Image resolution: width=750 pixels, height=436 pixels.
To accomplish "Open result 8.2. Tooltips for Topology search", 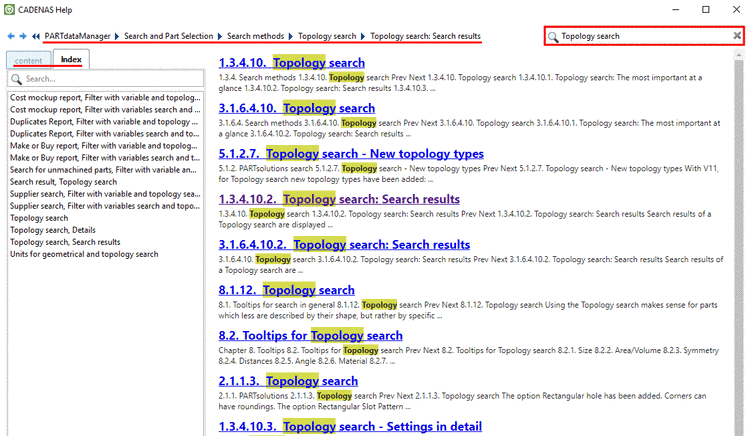I will 310,335.
